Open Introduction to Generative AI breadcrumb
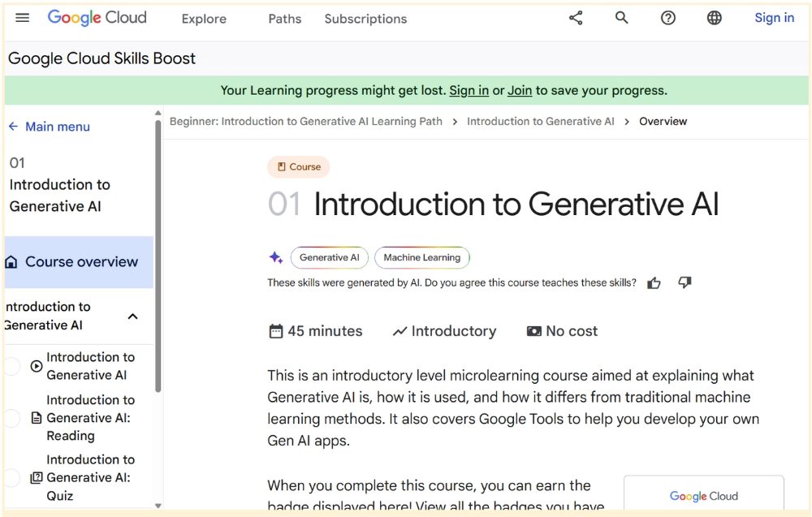 pyautogui.click(x=540, y=122)
